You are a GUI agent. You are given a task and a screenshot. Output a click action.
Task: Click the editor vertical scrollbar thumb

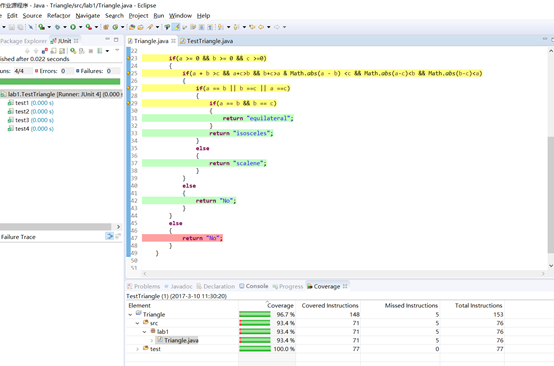[x=551, y=195]
